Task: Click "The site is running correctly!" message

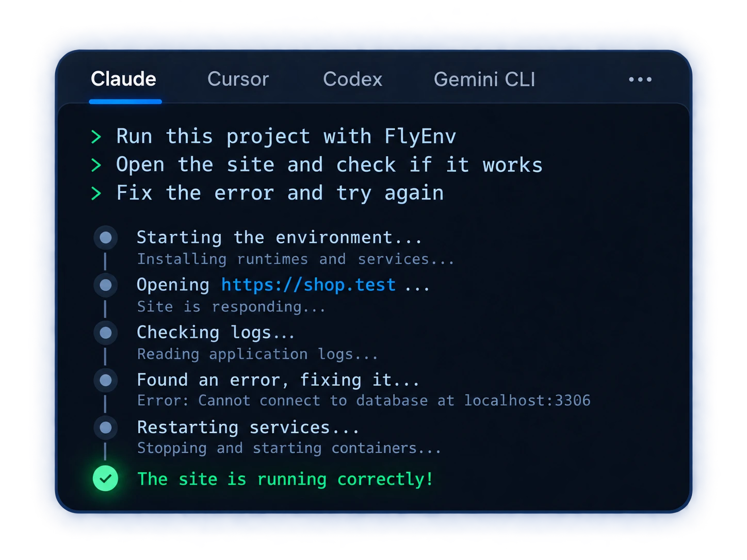Action: [285, 479]
